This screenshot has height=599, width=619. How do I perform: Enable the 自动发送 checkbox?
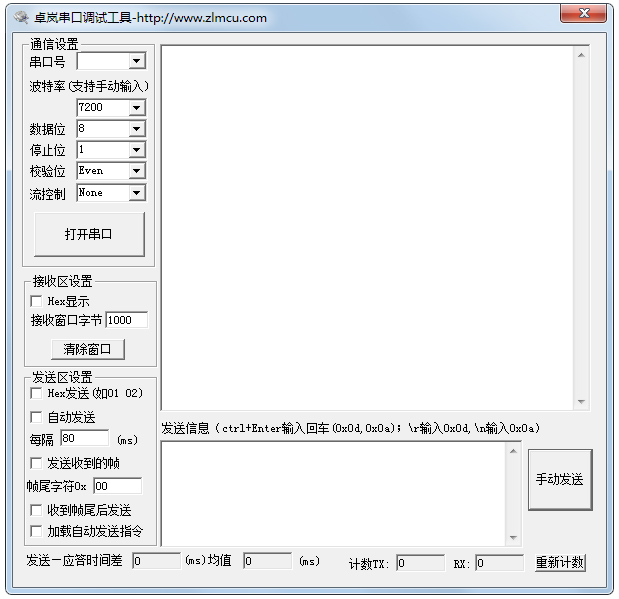pyautogui.click(x=36, y=417)
